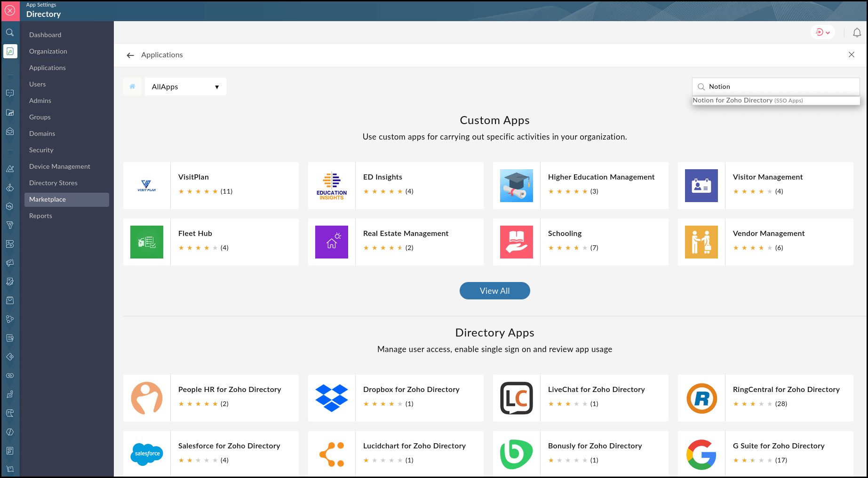Click the Google G Suite logo
Screen dimensions: 868x478
point(701,454)
